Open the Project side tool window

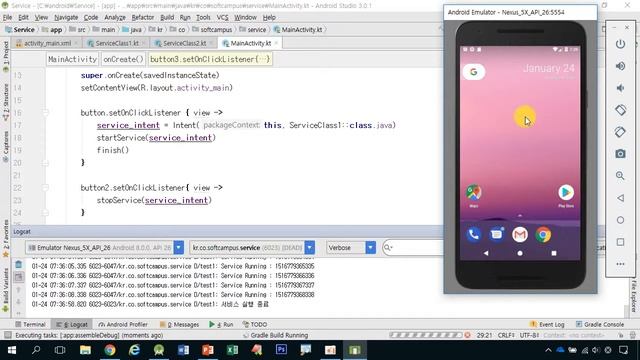(6, 56)
